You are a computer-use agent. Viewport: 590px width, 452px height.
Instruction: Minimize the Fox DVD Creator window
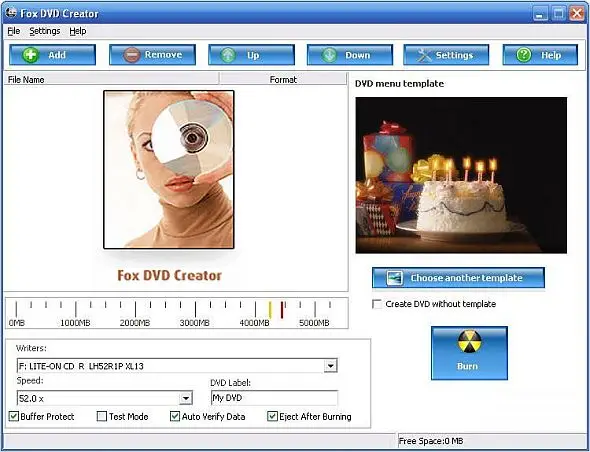coord(540,14)
